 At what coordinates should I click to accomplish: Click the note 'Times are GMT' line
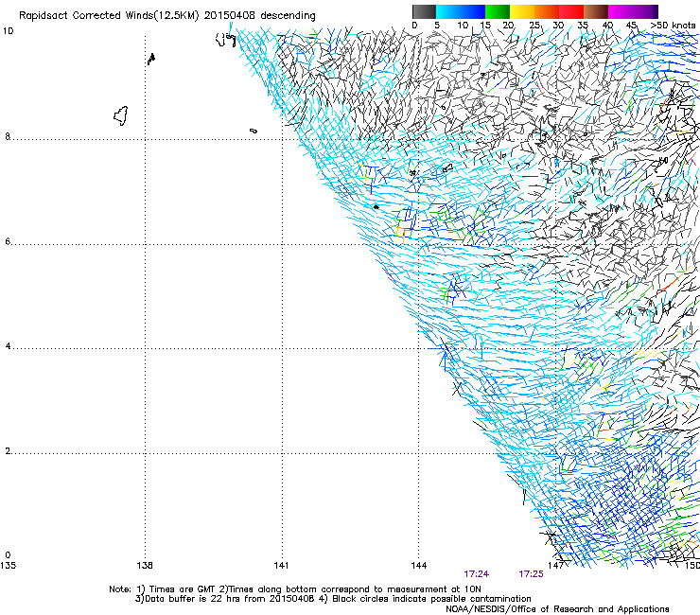coord(295,589)
